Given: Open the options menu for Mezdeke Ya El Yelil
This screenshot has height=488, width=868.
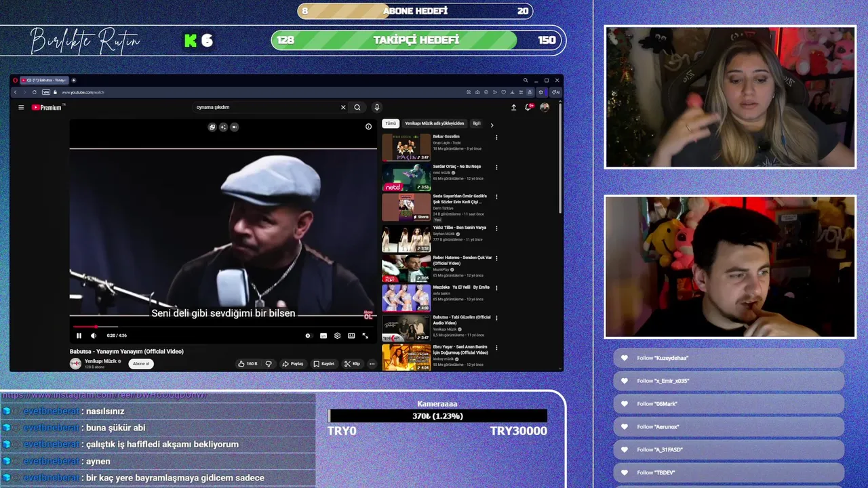Looking at the screenshot, I should coord(496,288).
